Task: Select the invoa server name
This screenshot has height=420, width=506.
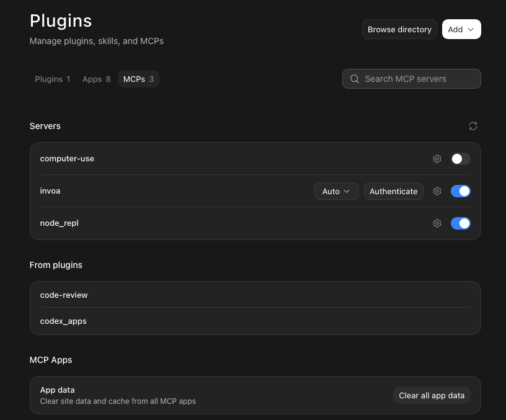Action: (50, 191)
